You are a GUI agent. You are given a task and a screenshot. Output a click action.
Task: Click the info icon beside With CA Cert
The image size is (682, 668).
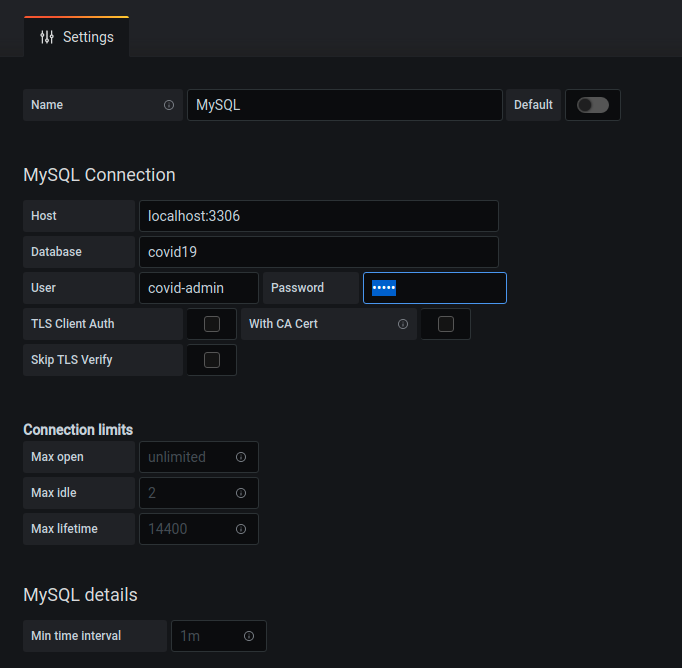403,324
